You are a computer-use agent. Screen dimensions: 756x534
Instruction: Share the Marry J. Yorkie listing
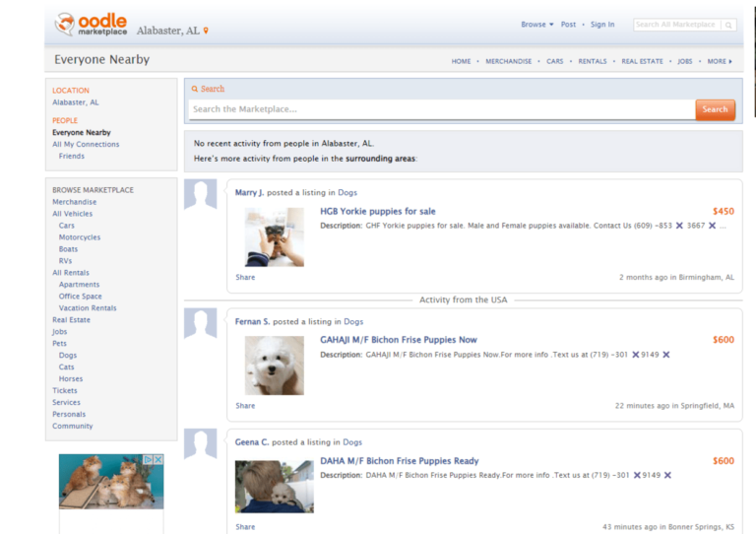[245, 278]
